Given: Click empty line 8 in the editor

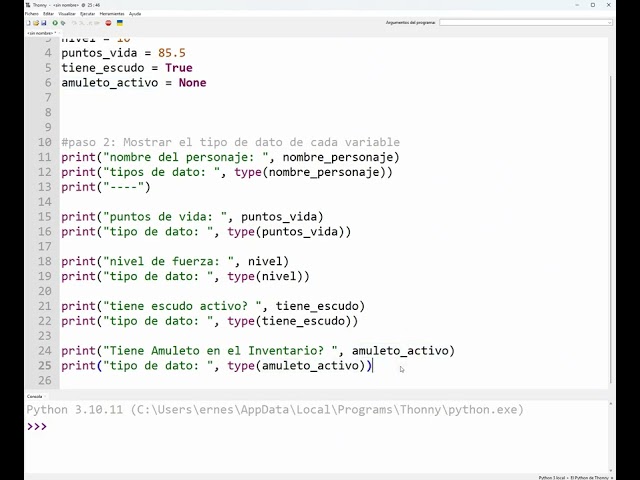Looking at the screenshot, I should [334, 113].
